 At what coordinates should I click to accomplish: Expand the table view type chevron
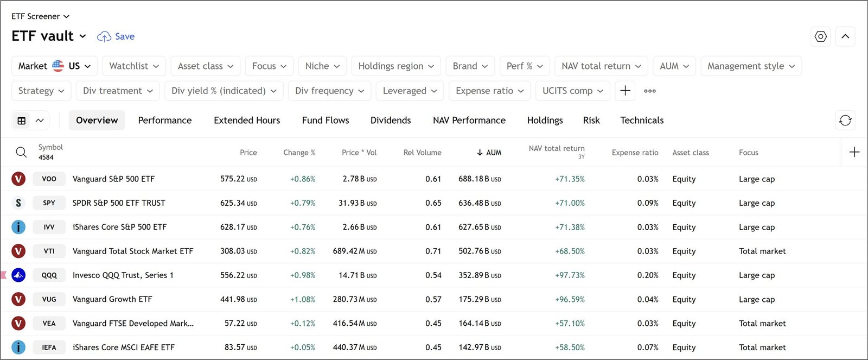(40, 121)
